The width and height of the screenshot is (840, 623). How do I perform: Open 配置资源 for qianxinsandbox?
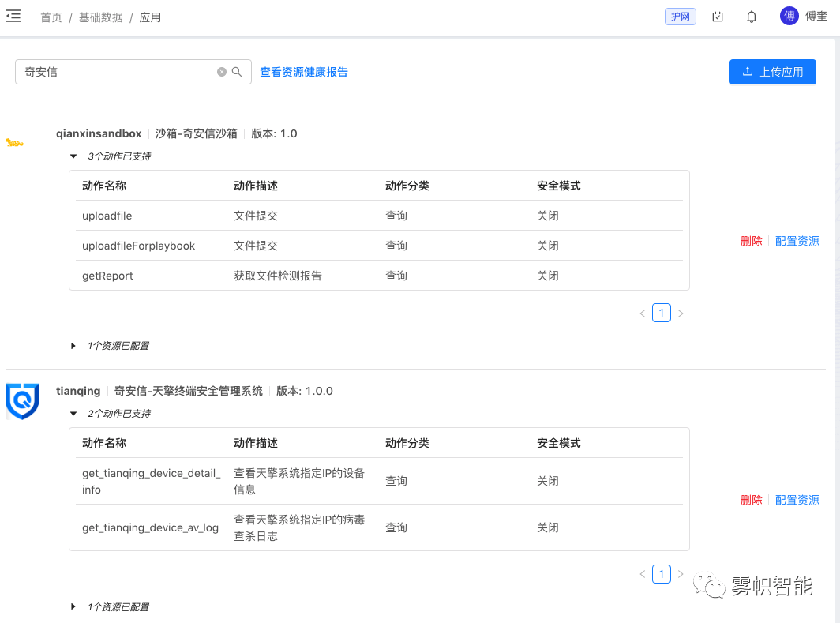[x=797, y=241]
